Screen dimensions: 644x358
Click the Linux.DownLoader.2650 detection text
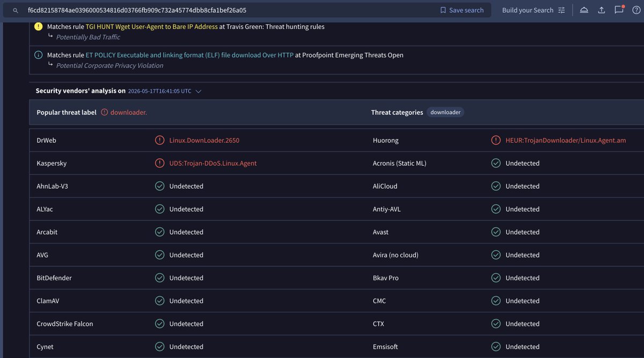pyautogui.click(x=204, y=140)
